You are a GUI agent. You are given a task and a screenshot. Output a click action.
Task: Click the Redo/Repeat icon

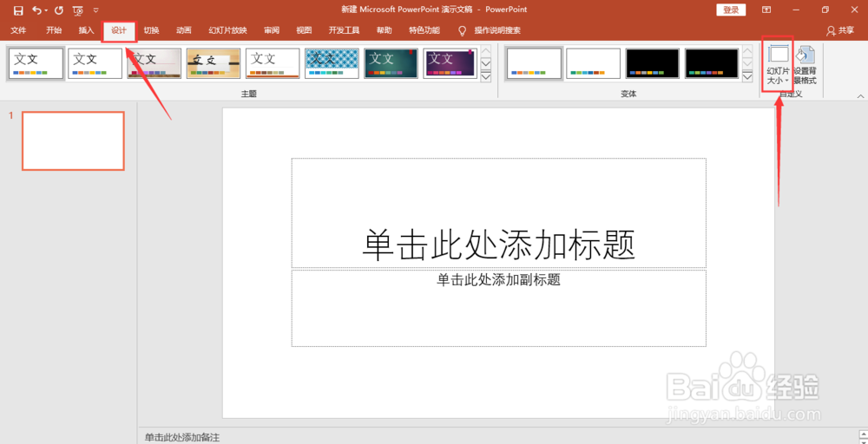(59, 10)
